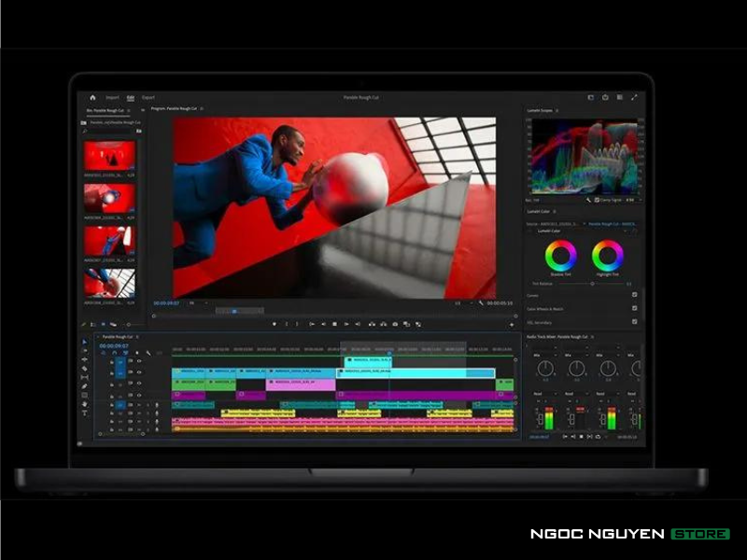Open the first Read automation mode dropdown
747x560 pixels.
(x=543, y=394)
